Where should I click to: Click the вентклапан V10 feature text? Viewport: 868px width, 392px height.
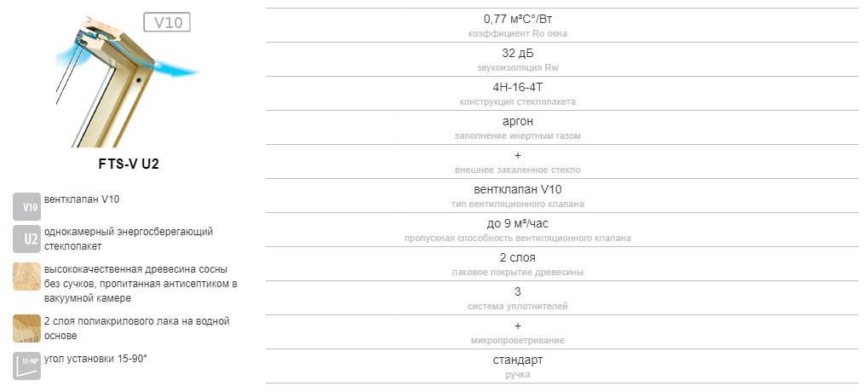[82, 199]
